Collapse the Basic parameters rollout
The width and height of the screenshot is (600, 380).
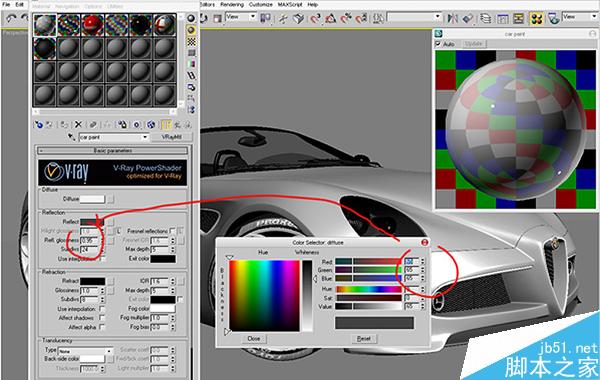113,150
